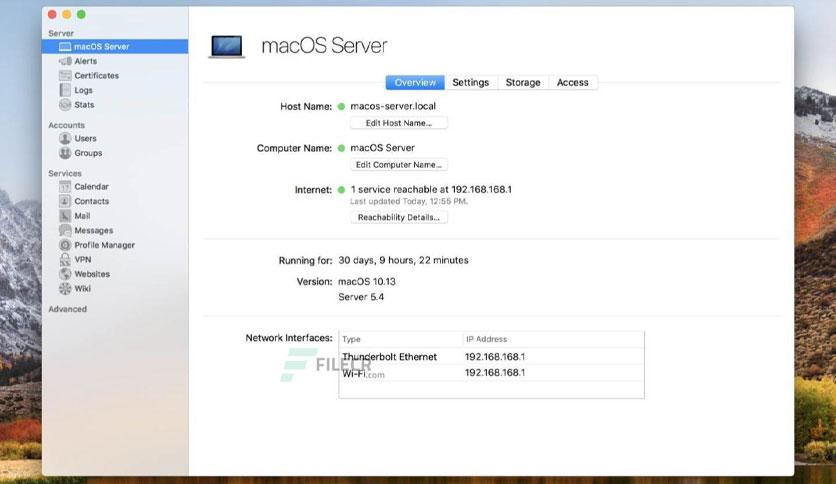Click the Services section header

pos(65,173)
